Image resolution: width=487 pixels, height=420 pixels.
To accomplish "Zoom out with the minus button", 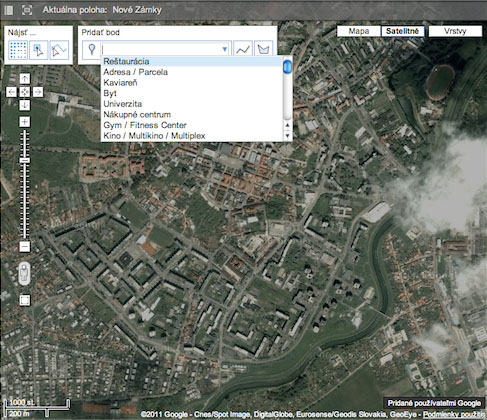I will 24,247.
